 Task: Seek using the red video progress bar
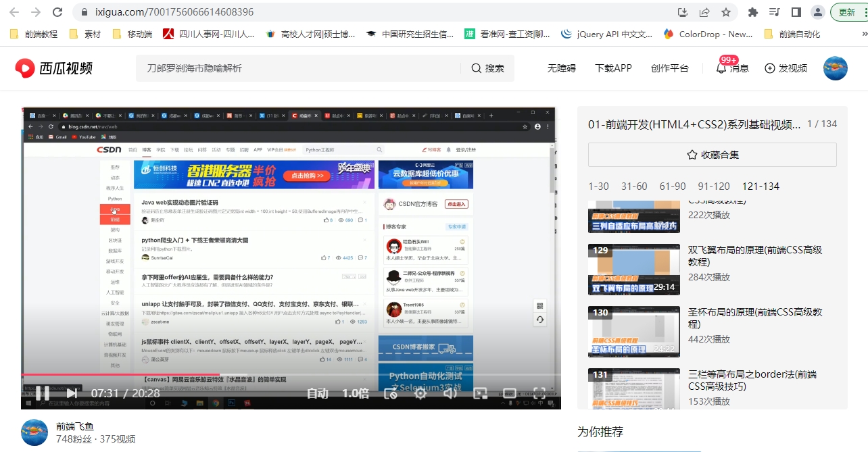click(x=291, y=374)
